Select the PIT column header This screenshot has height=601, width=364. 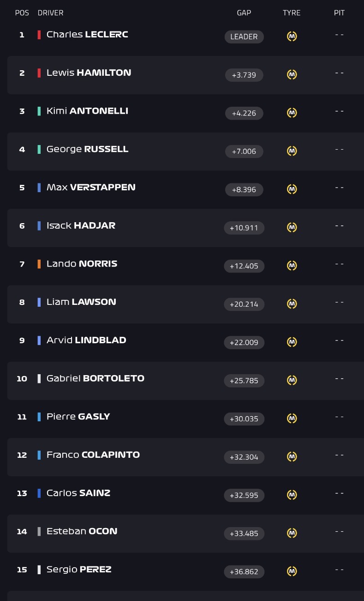pos(339,13)
